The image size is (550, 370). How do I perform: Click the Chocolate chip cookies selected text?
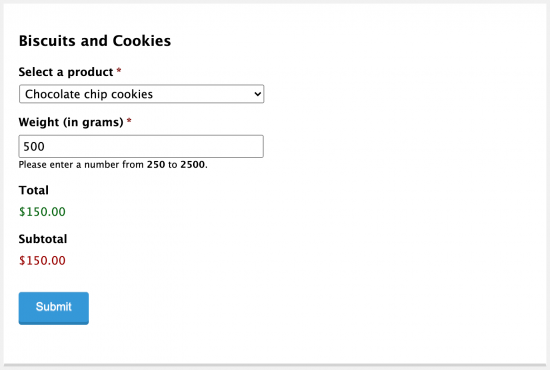coord(89,94)
